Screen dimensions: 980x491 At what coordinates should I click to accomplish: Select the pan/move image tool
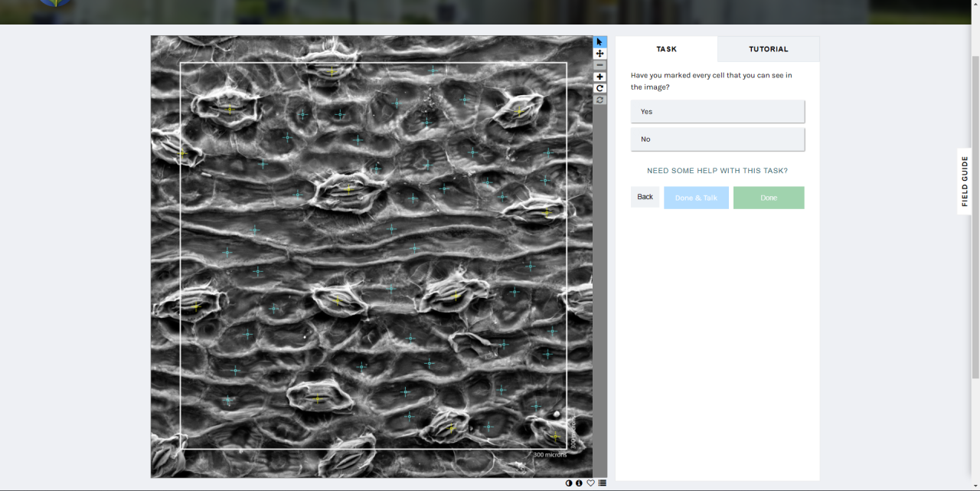pyautogui.click(x=600, y=54)
